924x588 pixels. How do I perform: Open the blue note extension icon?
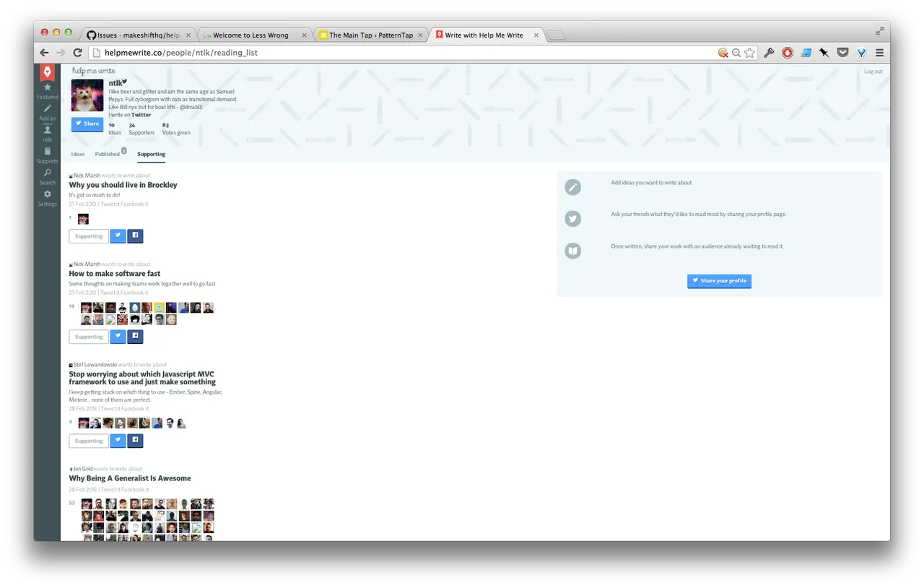click(x=806, y=53)
